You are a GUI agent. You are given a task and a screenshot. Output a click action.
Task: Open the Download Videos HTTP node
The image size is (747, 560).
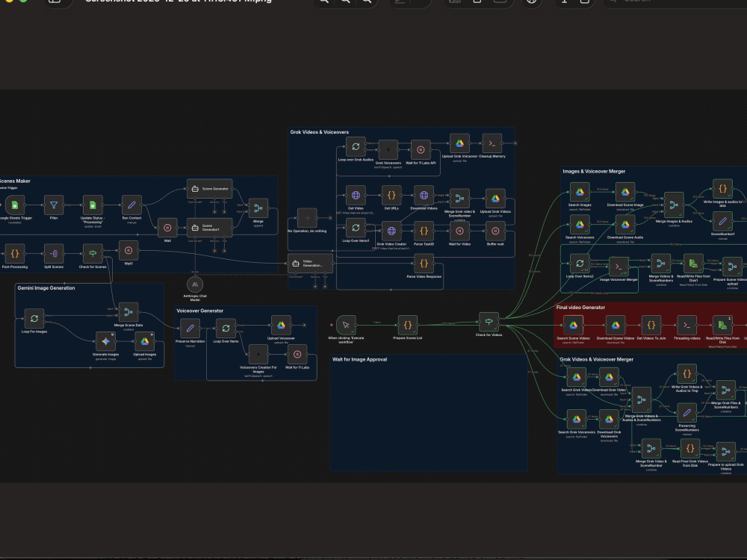tap(424, 195)
